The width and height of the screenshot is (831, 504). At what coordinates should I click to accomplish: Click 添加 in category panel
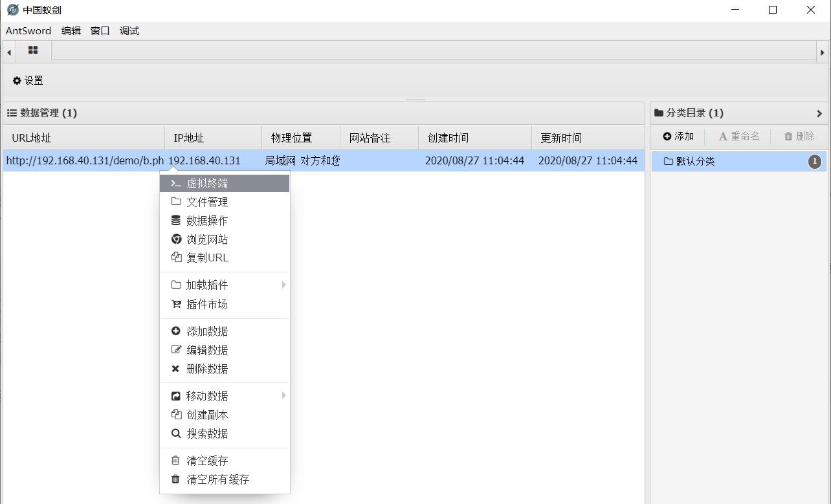(x=678, y=137)
